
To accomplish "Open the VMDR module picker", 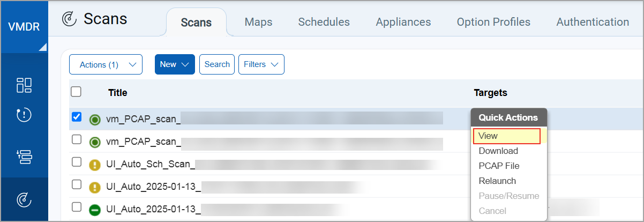I will pyautogui.click(x=25, y=27).
